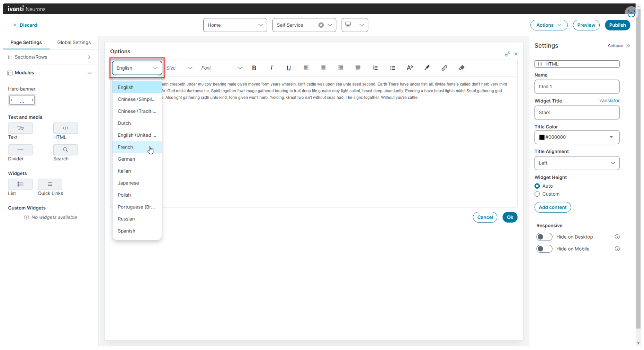Screen dimensions: 644x350
Task: Align text to the right
Action: (341, 68)
